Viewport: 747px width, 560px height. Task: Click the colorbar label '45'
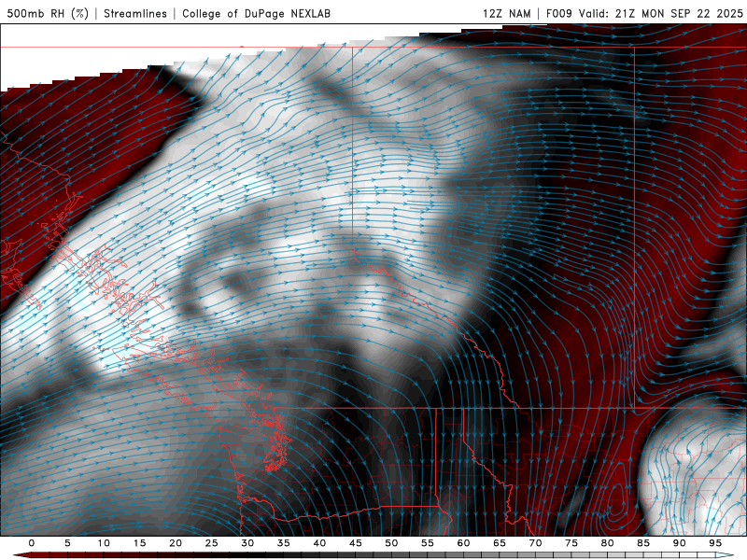(356, 543)
